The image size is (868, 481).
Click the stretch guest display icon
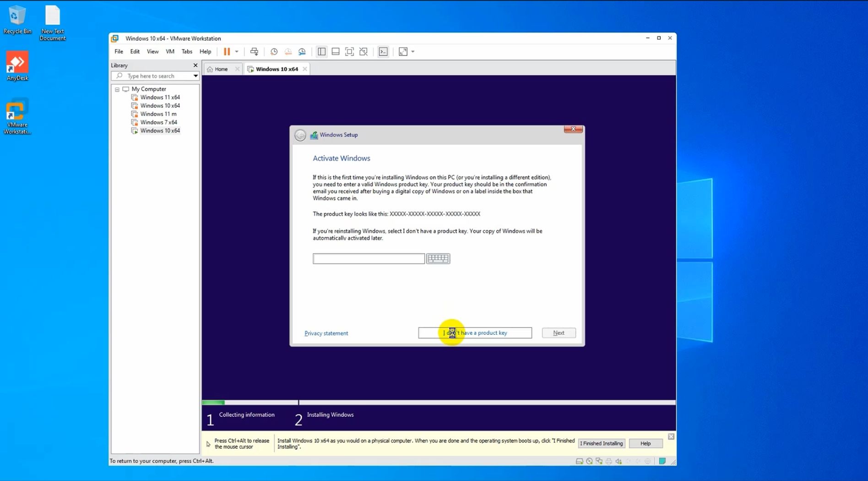[x=403, y=52]
